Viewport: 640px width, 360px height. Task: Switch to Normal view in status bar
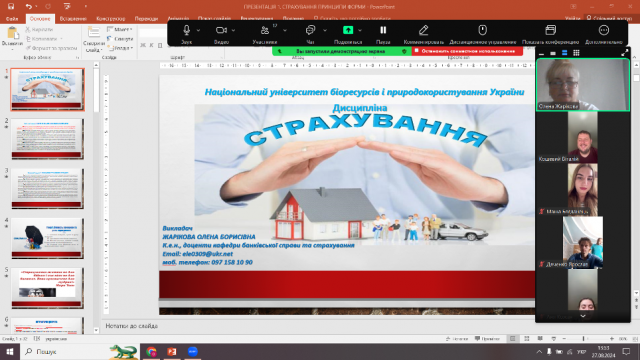point(513,339)
